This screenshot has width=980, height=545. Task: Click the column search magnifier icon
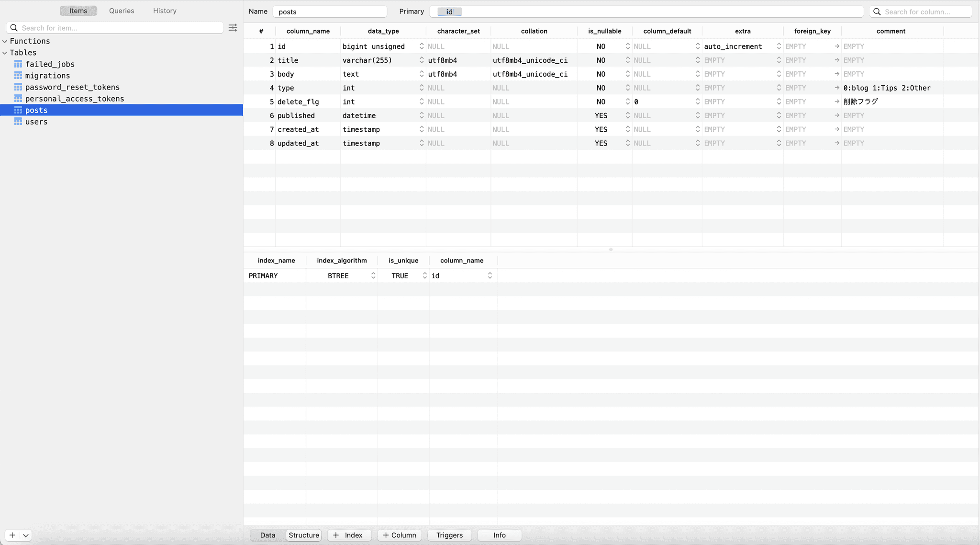point(876,11)
